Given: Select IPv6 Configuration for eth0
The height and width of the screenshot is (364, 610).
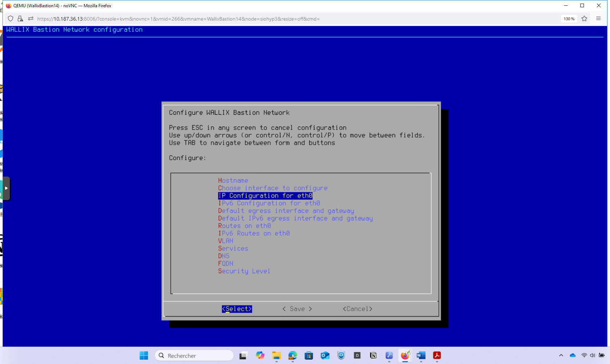Looking at the screenshot, I should [269, 203].
